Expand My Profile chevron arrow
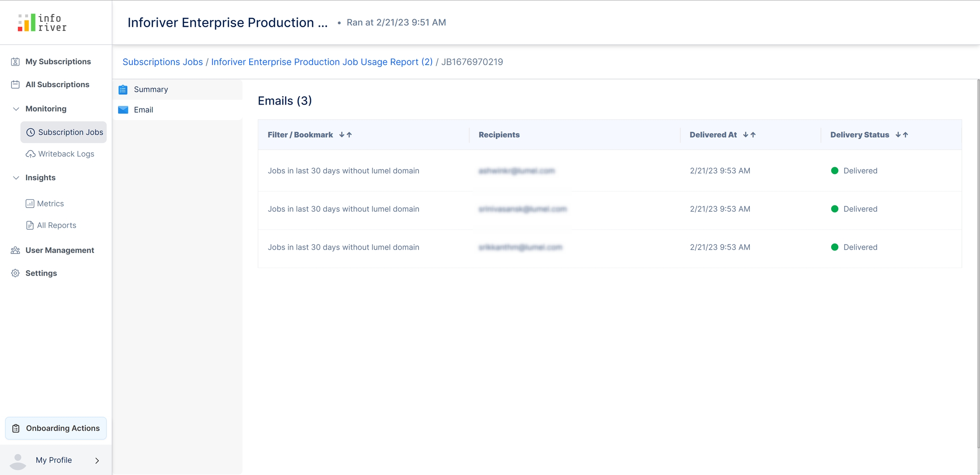The image size is (980, 475). [x=97, y=461]
